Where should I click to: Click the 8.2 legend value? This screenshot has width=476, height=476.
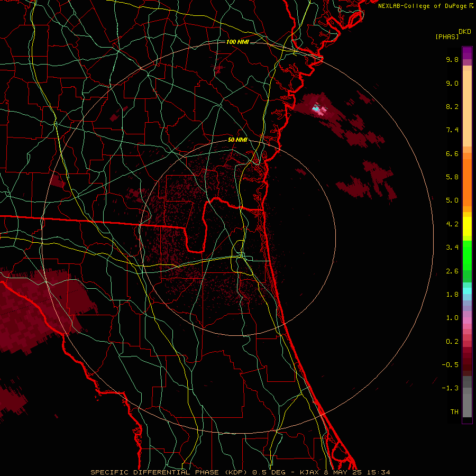pyautogui.click(x=452, y=106)
